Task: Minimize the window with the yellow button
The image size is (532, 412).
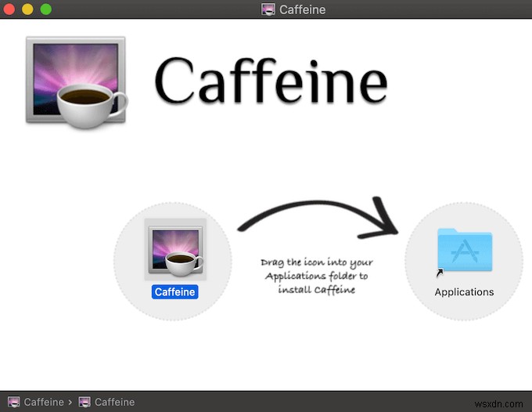Action: click(27, 9)
